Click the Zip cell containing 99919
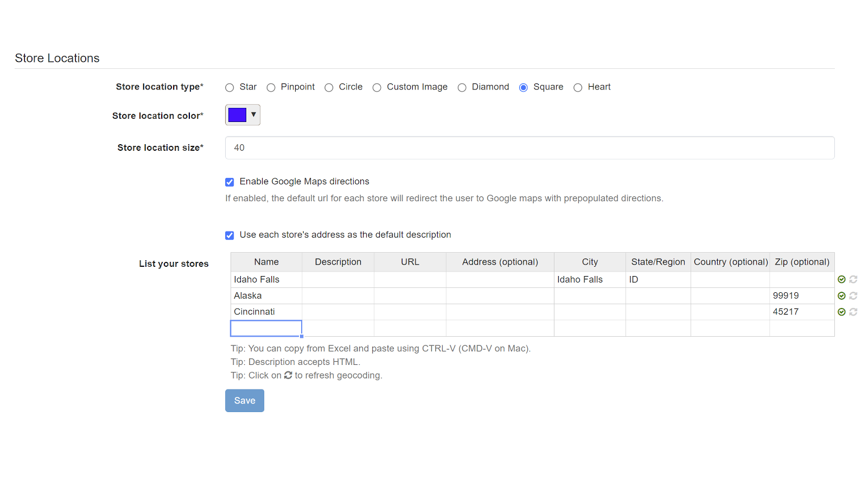Viewport: 868px width, 488px height. coord(801,296)
